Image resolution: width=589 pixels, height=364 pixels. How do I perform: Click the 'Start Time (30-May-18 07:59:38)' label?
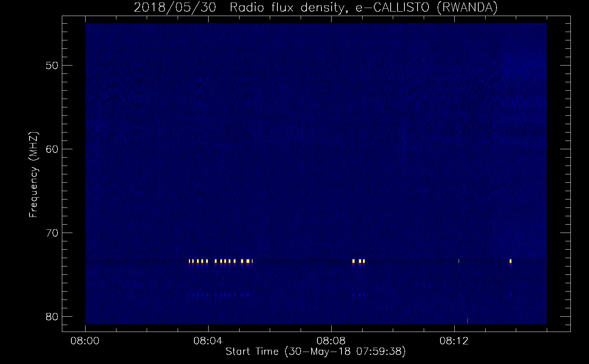[x=316, y=352]
